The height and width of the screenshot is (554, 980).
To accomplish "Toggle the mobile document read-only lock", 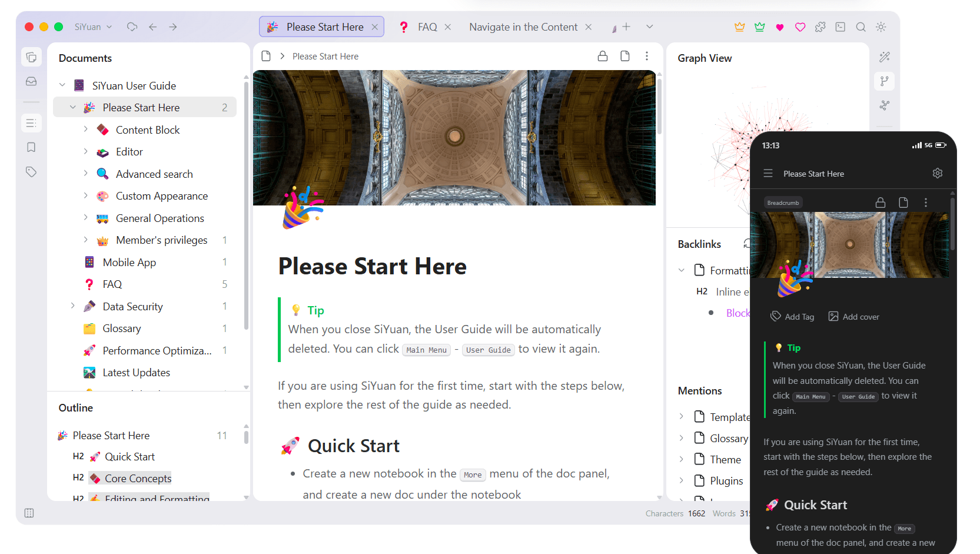I will click(881, 203).
